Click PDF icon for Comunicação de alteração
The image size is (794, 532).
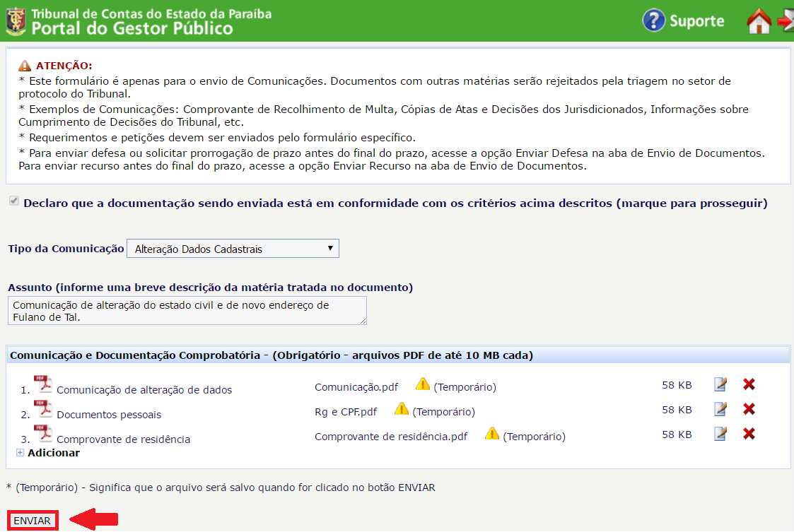pos(43,384)
